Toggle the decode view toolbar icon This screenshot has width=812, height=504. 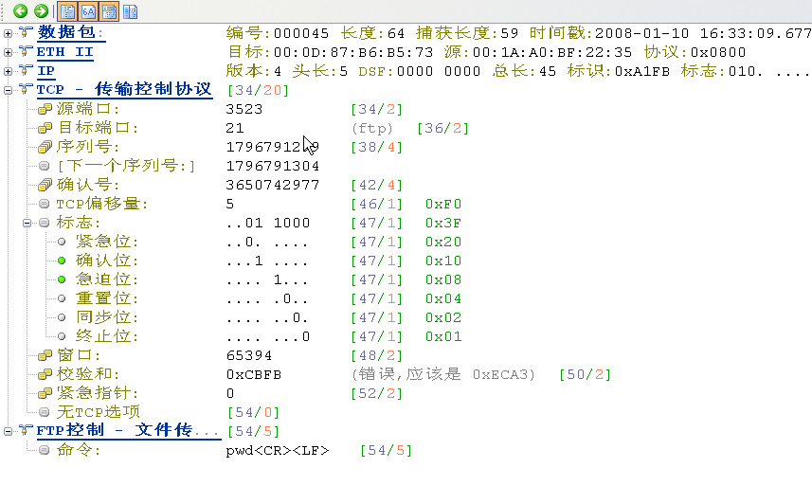pyautogui.click(x=67, y=11)
